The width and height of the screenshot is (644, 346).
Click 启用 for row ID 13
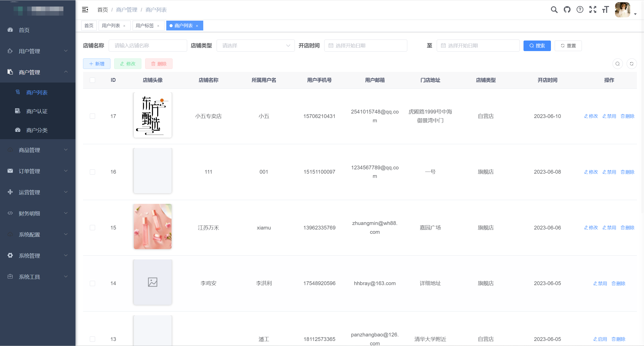coord(600,339)
